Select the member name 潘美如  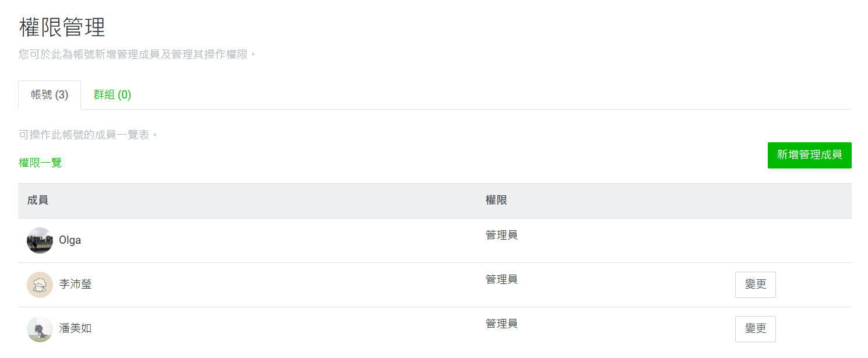point(75,329)
